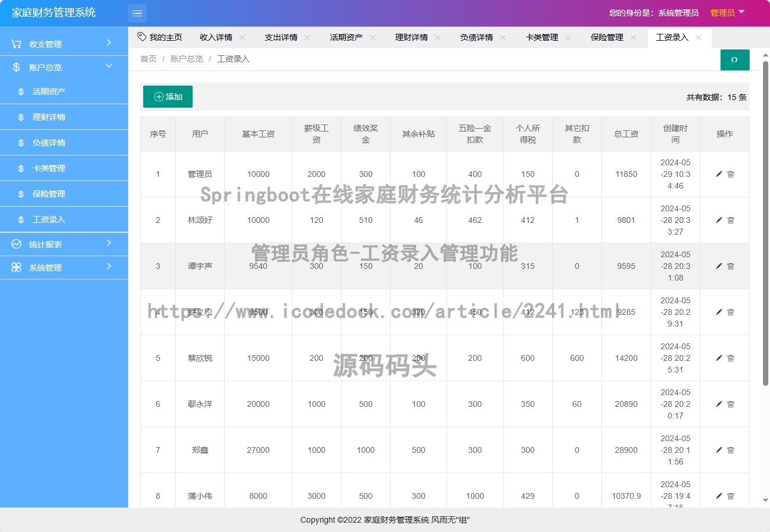Open 保险管理 in the sidebar
This screenshot has height=532, width=770.
pyautogui.click(x=64, y=194)
